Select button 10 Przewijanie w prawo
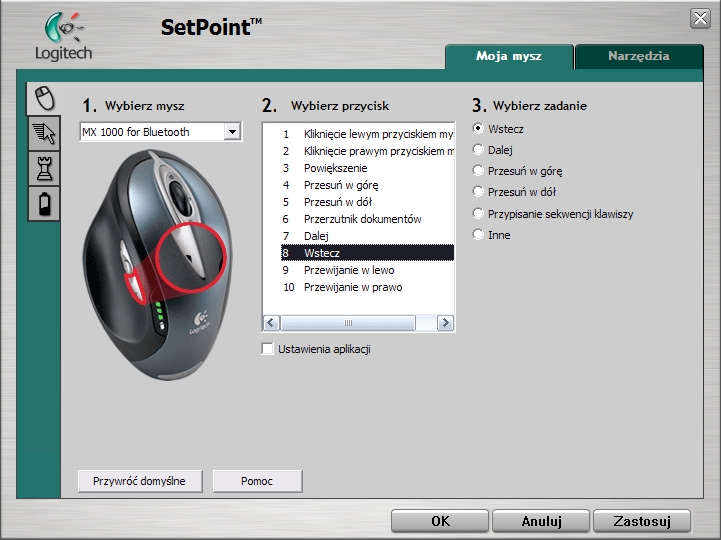 367,287
